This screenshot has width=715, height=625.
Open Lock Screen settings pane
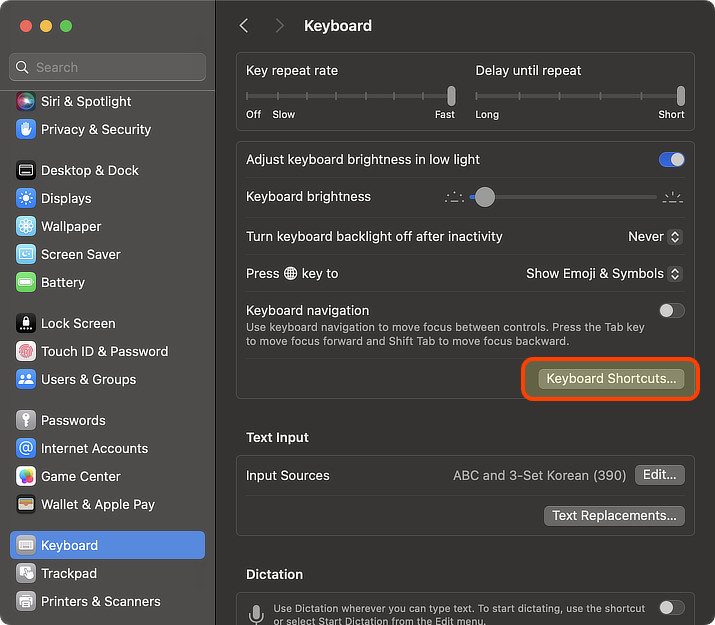[x=77, y=323]
